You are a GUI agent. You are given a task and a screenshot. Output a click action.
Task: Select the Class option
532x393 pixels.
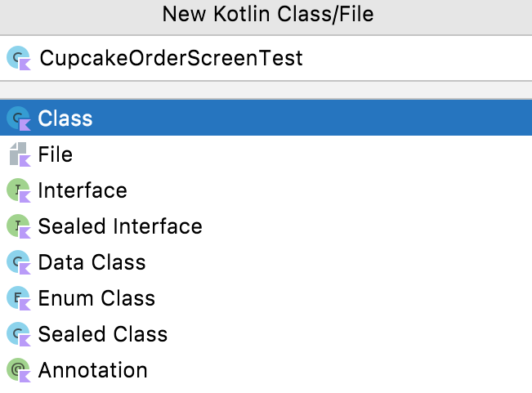coord(65,118)
